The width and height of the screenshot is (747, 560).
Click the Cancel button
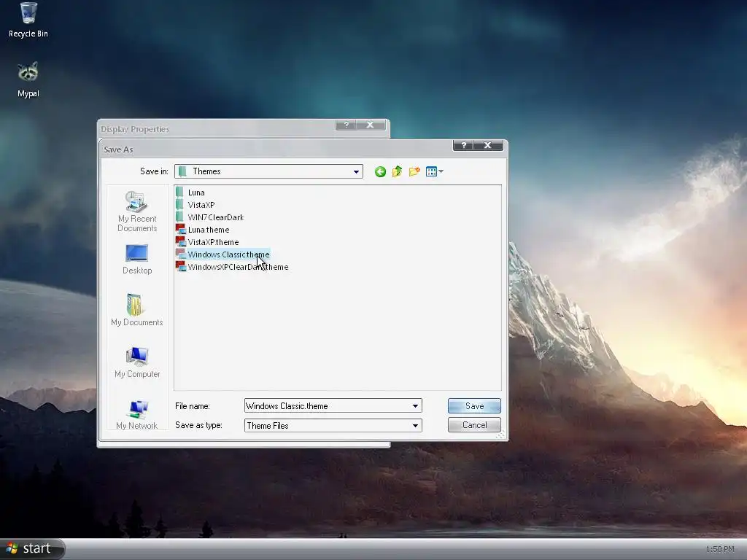474,425
